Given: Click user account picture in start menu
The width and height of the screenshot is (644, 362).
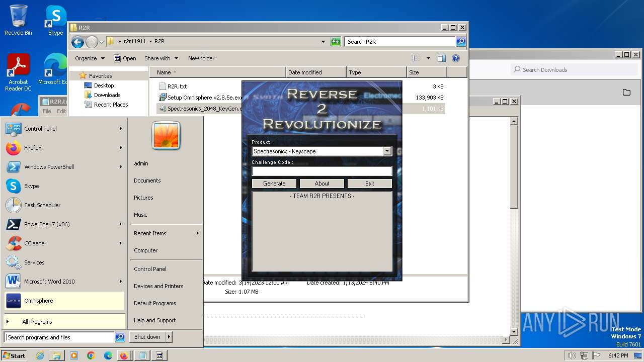Looking at the screenshot, I should (x=166, y=135).
